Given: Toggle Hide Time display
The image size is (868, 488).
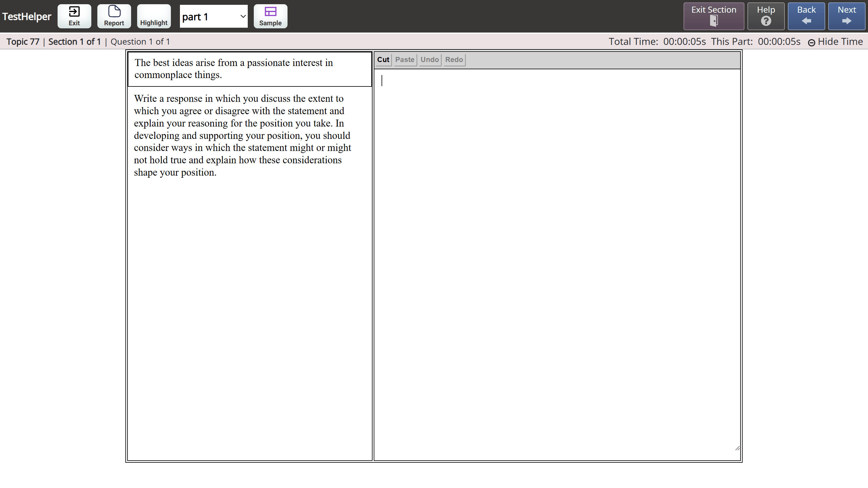Looking at the screenshot, I should click(x=835, y=42).
